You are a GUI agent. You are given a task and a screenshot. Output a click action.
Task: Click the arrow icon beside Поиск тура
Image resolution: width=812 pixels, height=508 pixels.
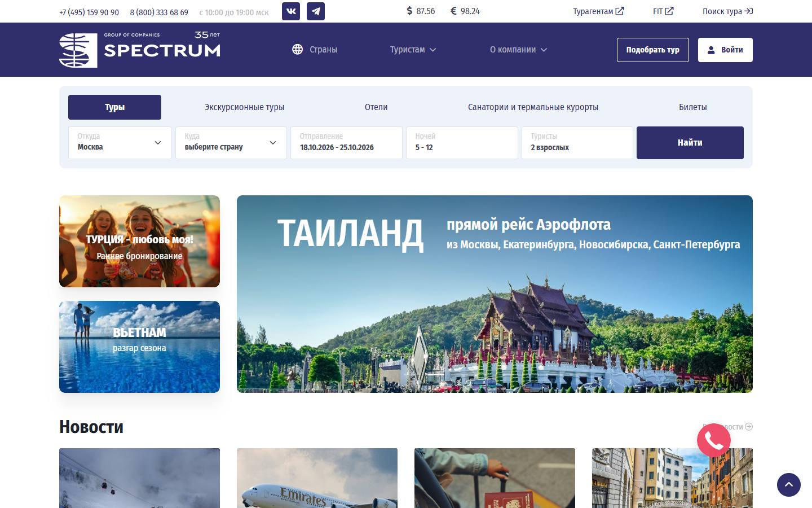pyautogui.click(x=749, y=11)
